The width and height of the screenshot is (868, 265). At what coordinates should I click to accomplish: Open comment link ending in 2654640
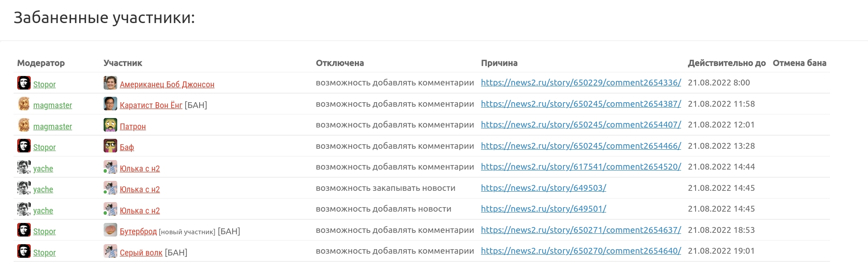point(581,251)
